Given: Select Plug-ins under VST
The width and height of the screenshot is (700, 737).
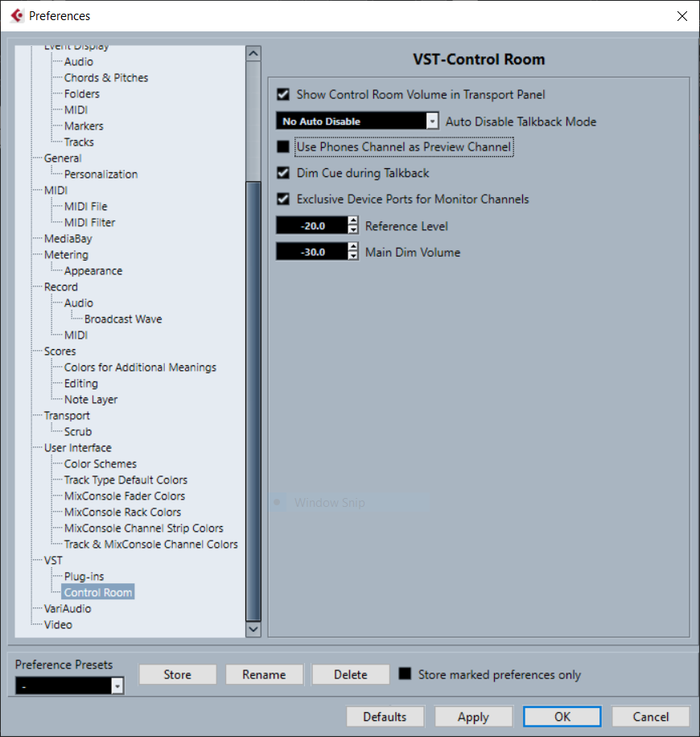Looking at the screenshot, I should coord(84,576).
